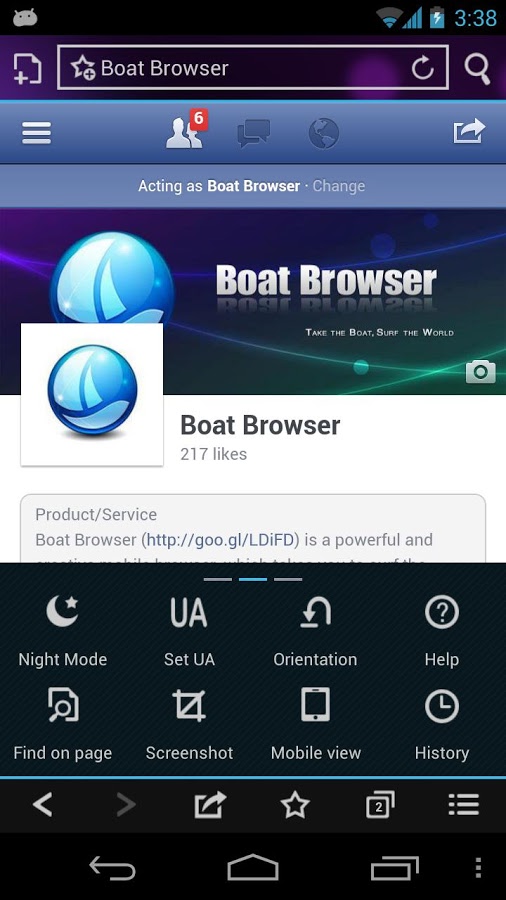506x900 pixels.
Task: Tap the Product/Service category label
Action: [96, 514]
